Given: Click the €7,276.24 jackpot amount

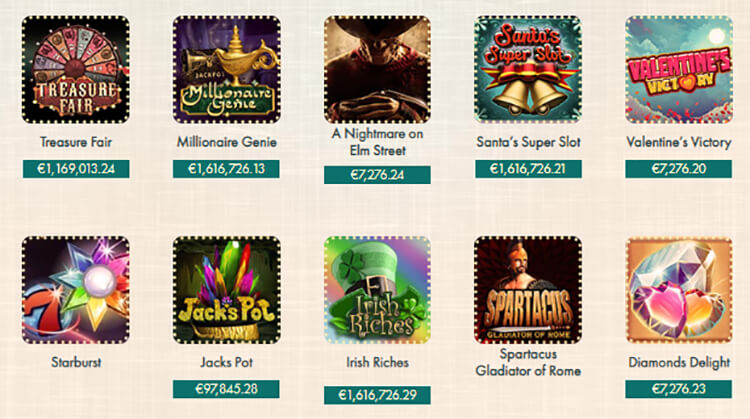Looking at the screenshot, I should coord(377,175).
